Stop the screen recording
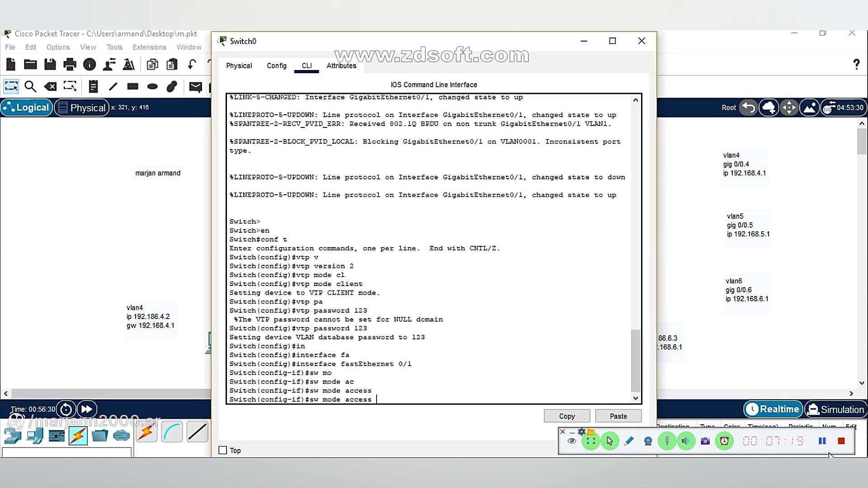Image resolution: width=868 pixels, height=488 pixels. pyautogui.click(x=841, y=441)
